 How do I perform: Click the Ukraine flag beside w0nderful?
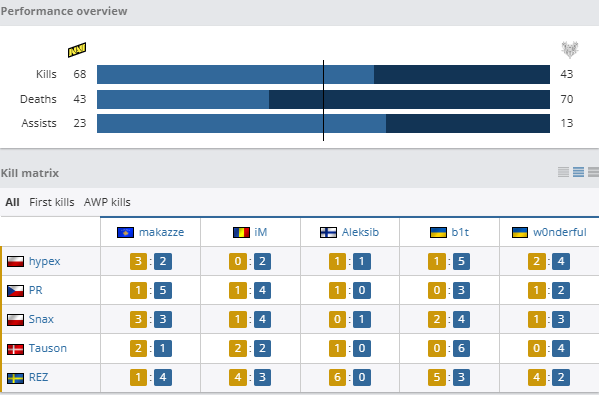[520, 232]
